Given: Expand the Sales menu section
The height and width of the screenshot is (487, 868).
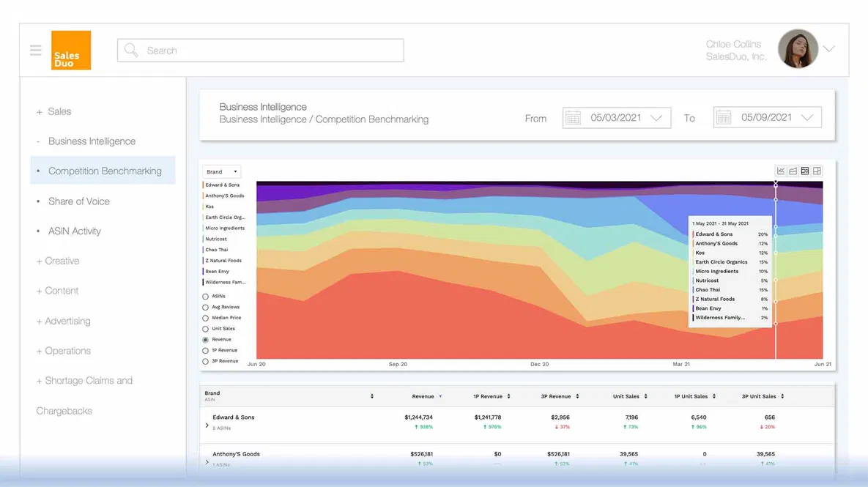Looking at the screenshot, I should click(x=53, y=111).
